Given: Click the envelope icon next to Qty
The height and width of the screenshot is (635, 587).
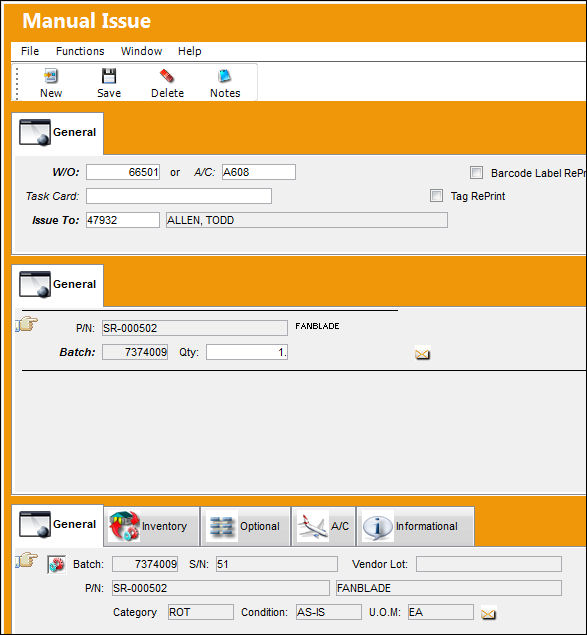Looking at the screenshot, I should coord(422,354).
